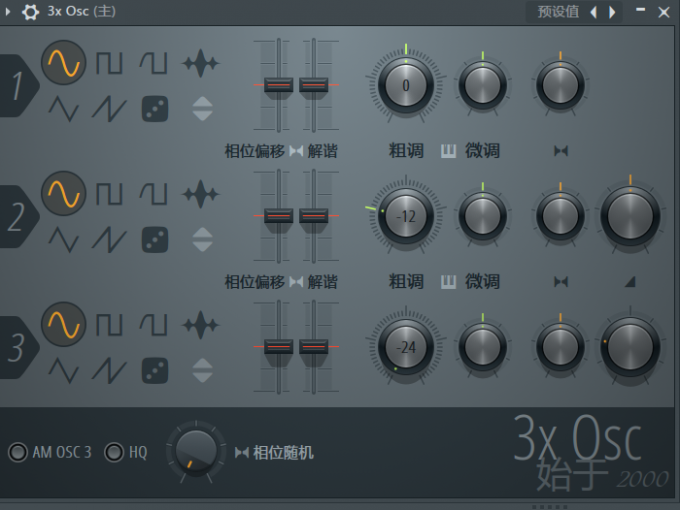
Task: Select sine wave shape for oscillator 3
Action: point(64,324)
